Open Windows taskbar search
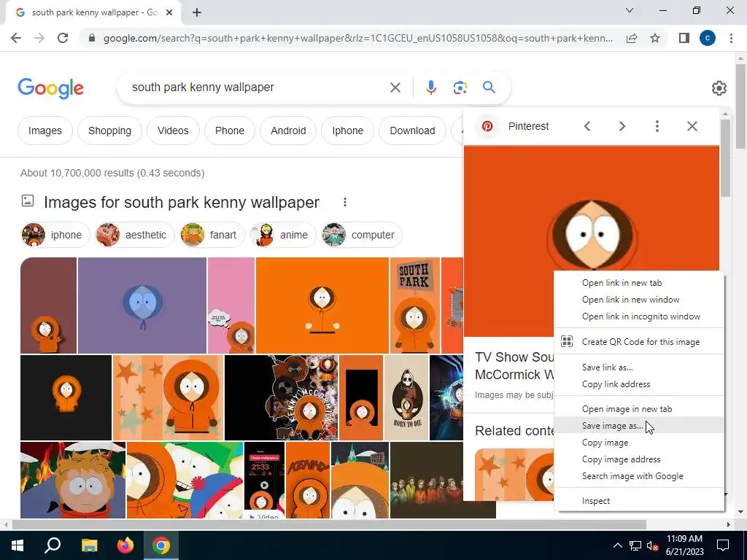The image size is (747, 560). (x=53, y=545)
